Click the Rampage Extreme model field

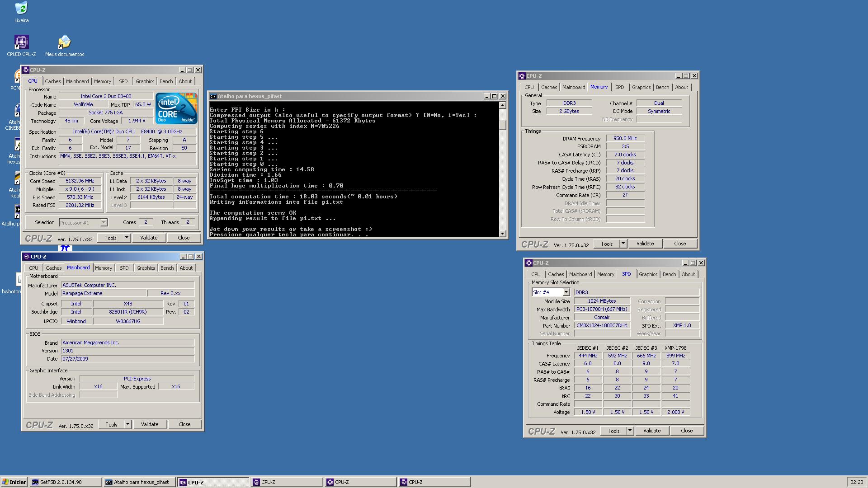[104, 293]
